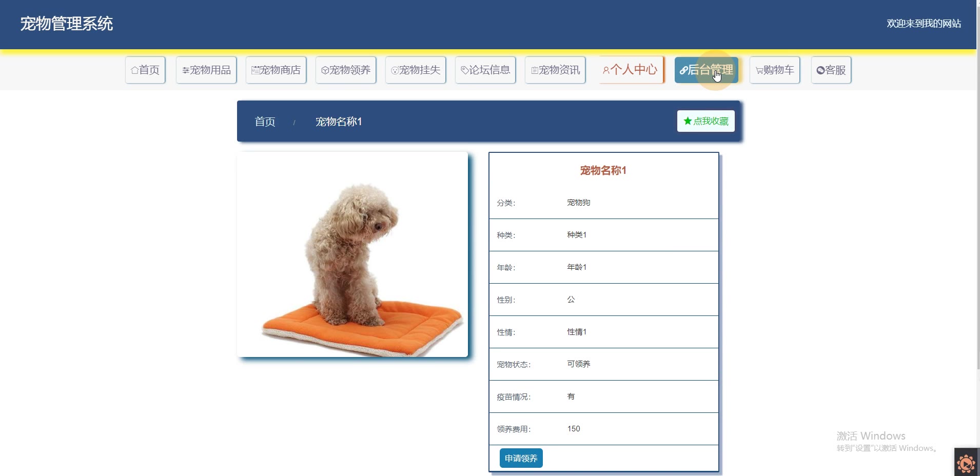This screenshot has width=980, height=476.
Task: Click the poodle pet photo
Action: coord(352,254)
